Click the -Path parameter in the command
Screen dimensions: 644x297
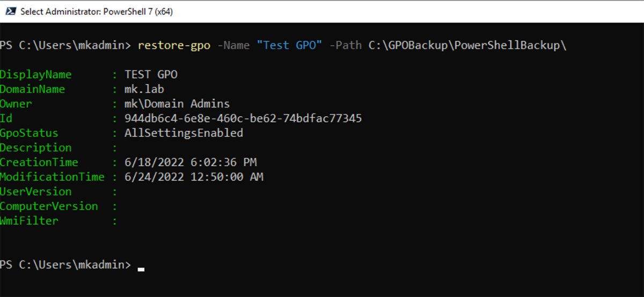pos(346,46)
